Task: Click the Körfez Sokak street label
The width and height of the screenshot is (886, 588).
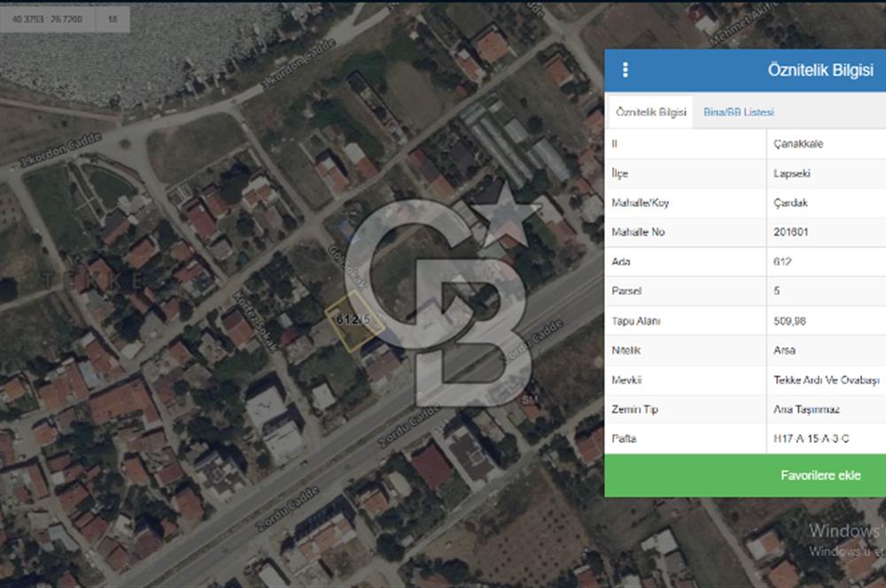Action: (x=255, y=321)
